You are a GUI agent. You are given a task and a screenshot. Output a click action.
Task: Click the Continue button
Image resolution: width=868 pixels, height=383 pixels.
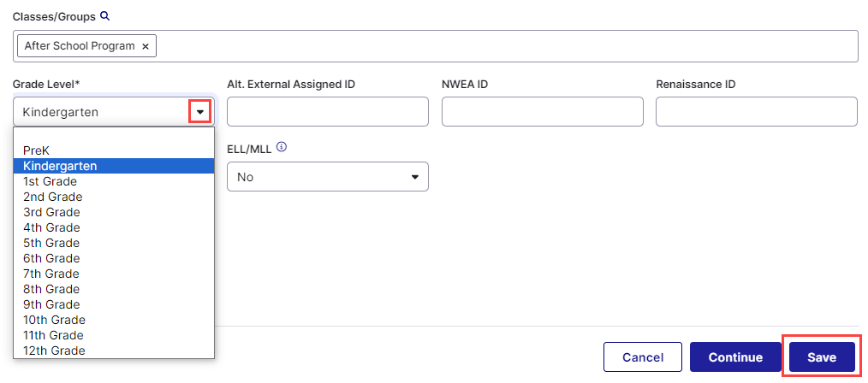tap(734, 357)
